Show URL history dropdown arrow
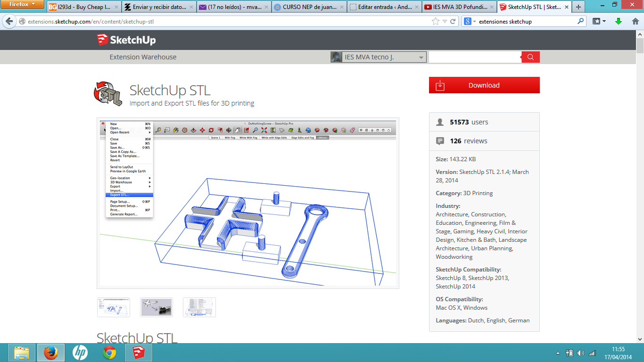 pyautogui.click(x=444, y=22)
